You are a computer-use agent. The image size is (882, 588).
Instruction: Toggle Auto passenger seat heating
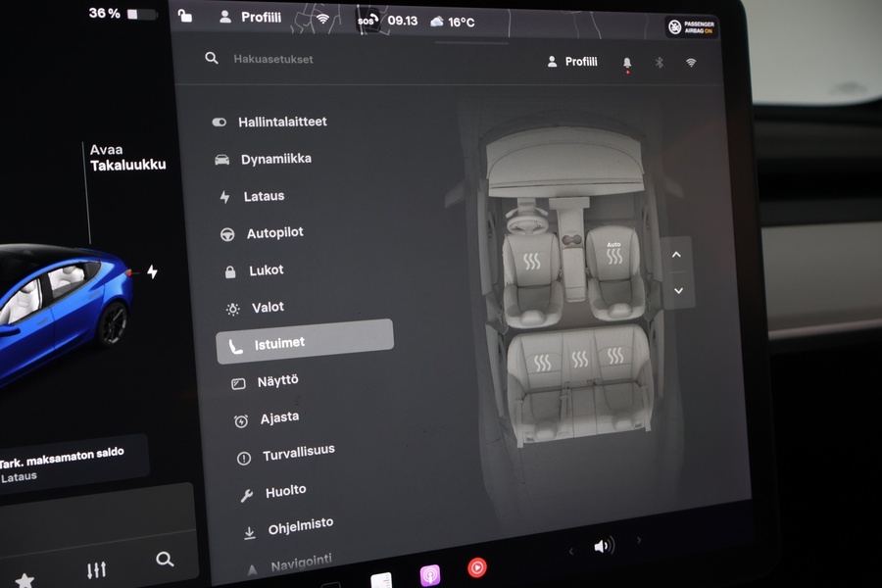click(x=612, y=253)
